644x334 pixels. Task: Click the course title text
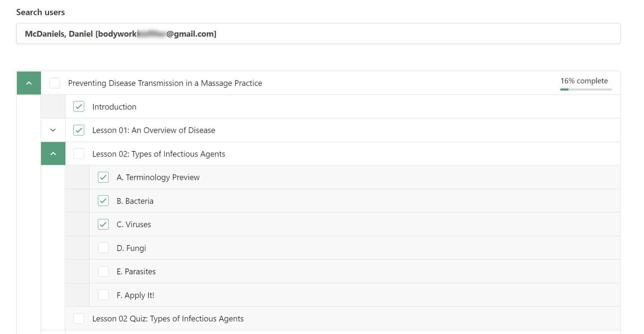pos(165,83)
